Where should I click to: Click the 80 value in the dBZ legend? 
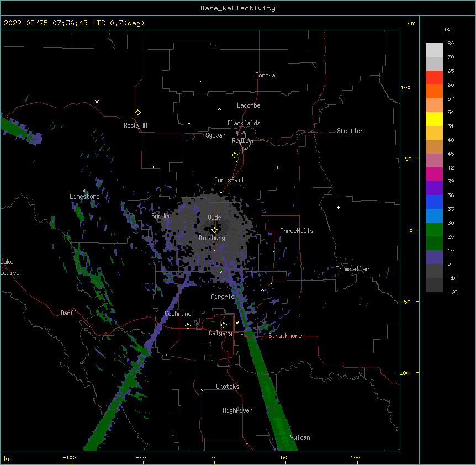451,44
